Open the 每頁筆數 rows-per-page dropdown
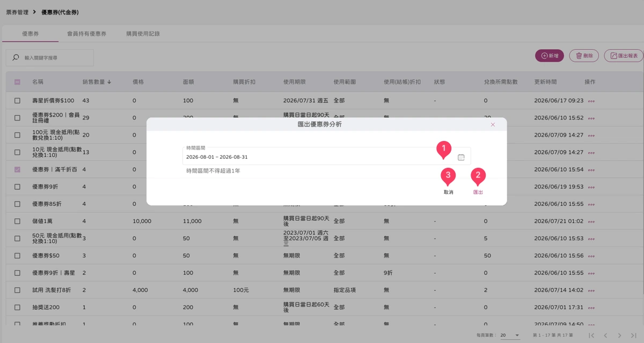 coord(510,335)
